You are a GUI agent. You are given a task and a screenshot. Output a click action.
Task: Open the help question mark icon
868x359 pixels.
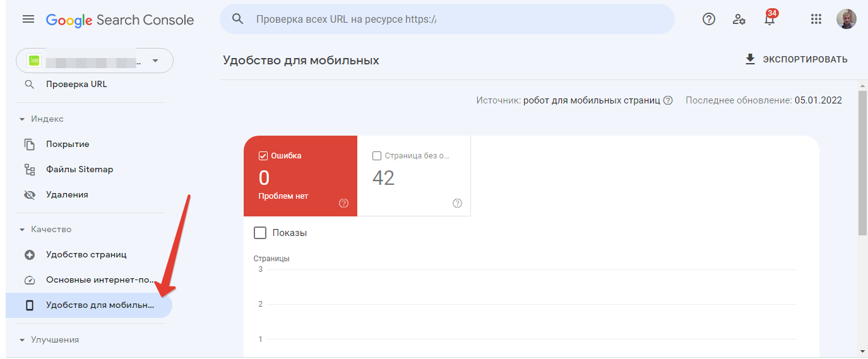tap(709, 19)
